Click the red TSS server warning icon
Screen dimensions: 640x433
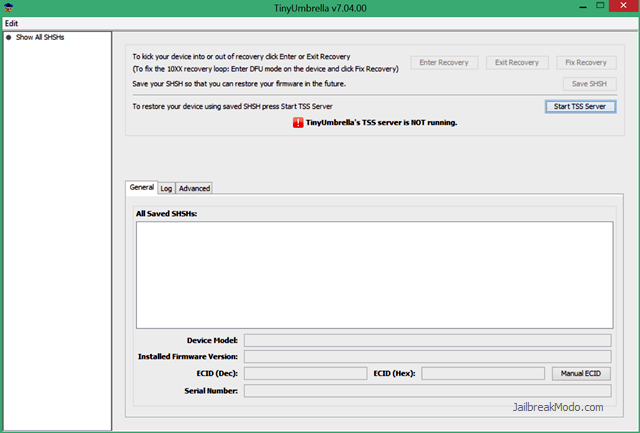coord(298,122)
